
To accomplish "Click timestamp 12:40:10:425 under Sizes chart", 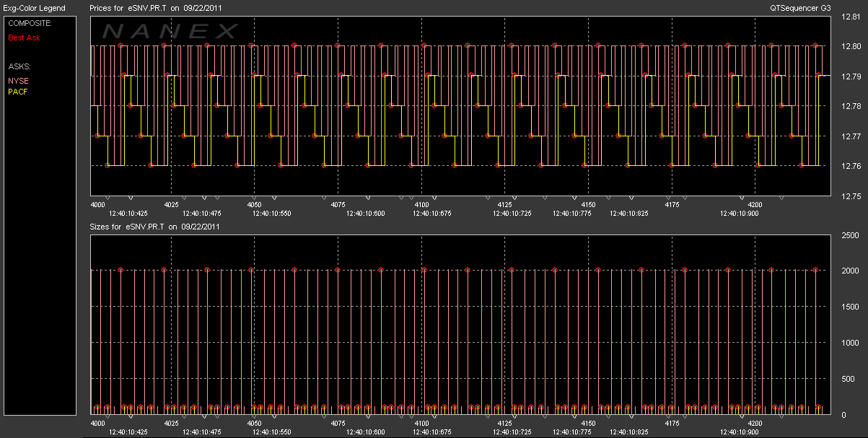I will point(128,432).
